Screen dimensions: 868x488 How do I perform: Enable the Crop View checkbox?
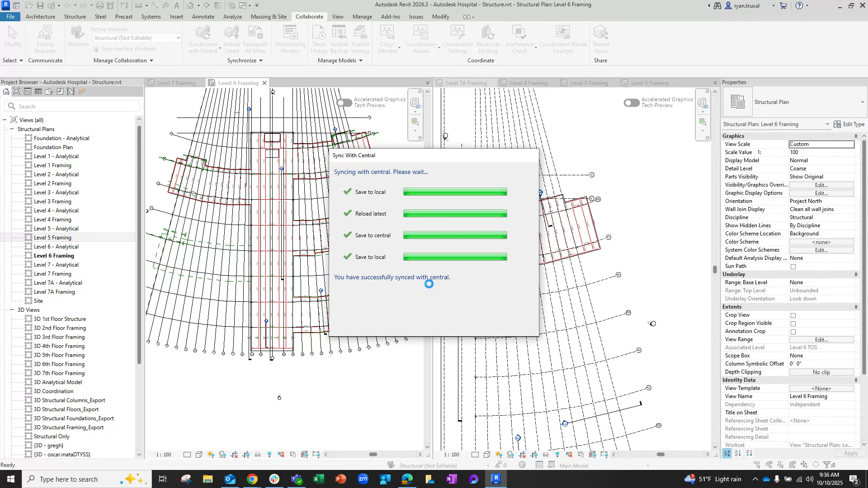(793, 315)
